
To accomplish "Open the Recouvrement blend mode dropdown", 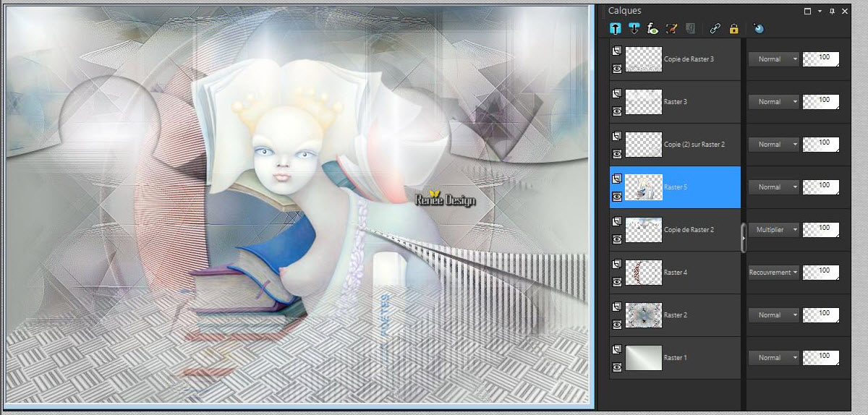I will [773, 273].
